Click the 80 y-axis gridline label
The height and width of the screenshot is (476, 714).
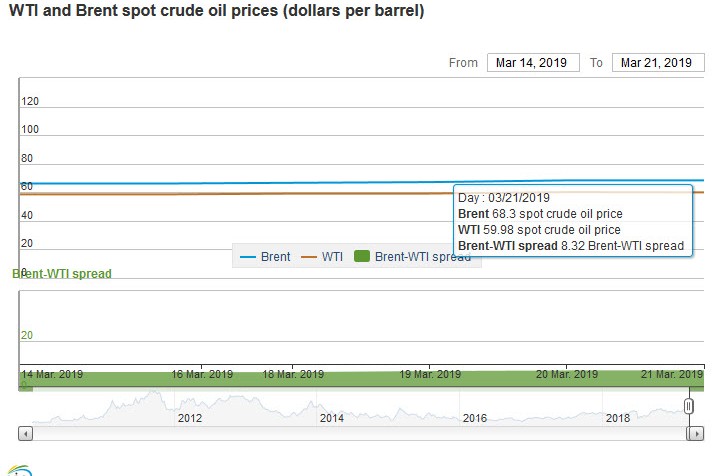(27, 158)
